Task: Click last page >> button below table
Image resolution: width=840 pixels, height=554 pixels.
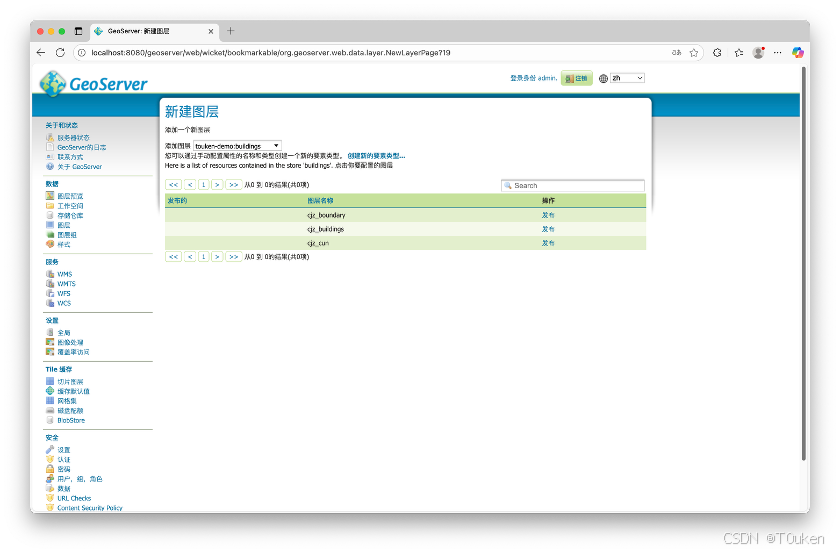Action: (x=234, y=257)
